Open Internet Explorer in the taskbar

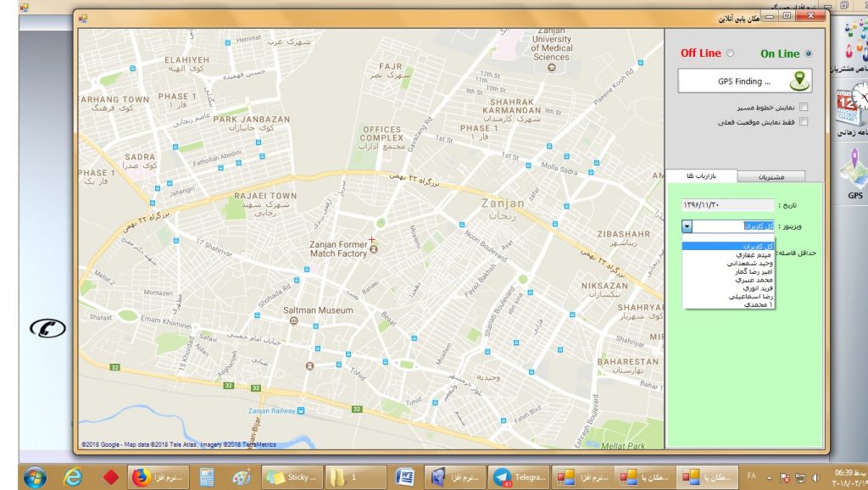(x=74, y=476)
